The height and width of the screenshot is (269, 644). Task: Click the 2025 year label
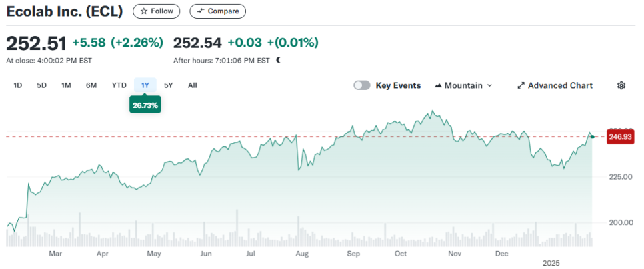click(551, 263)
